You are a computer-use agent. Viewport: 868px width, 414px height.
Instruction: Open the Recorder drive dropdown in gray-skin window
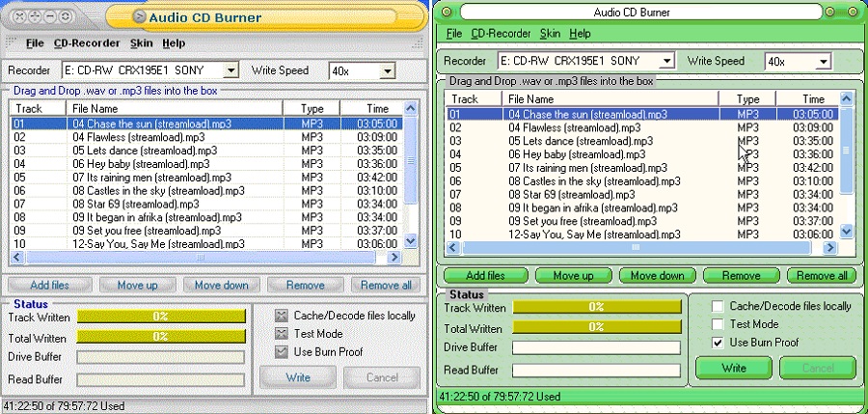(230, 70)
